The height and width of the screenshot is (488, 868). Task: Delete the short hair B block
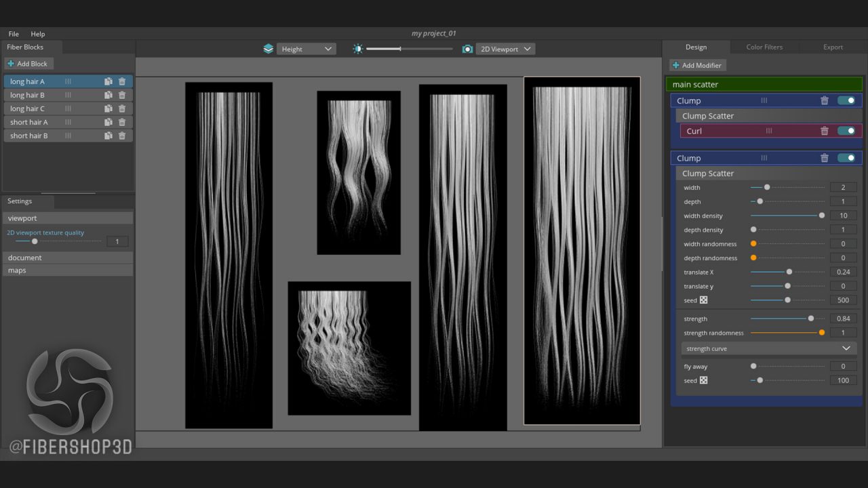(122, 136)
